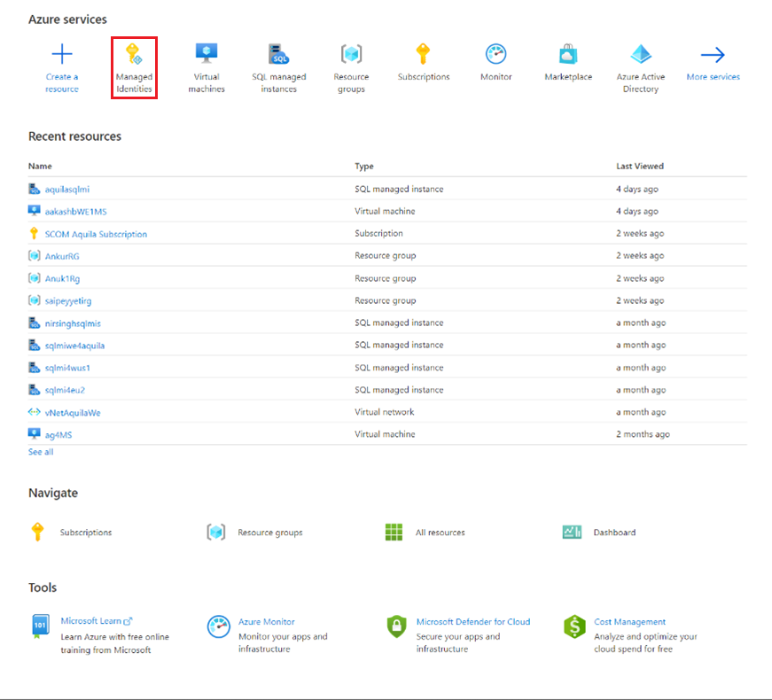Open SQL managed instances service

point(278,66)
